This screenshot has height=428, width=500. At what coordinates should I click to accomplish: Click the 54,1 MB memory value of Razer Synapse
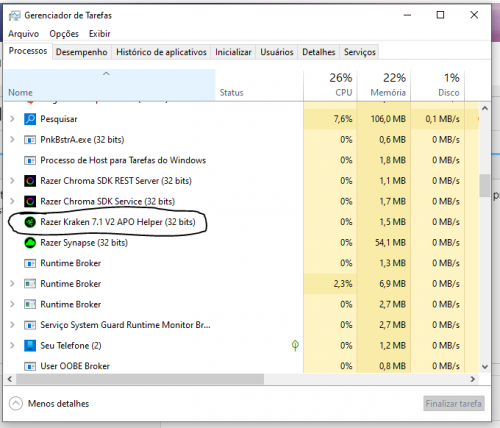390,243
